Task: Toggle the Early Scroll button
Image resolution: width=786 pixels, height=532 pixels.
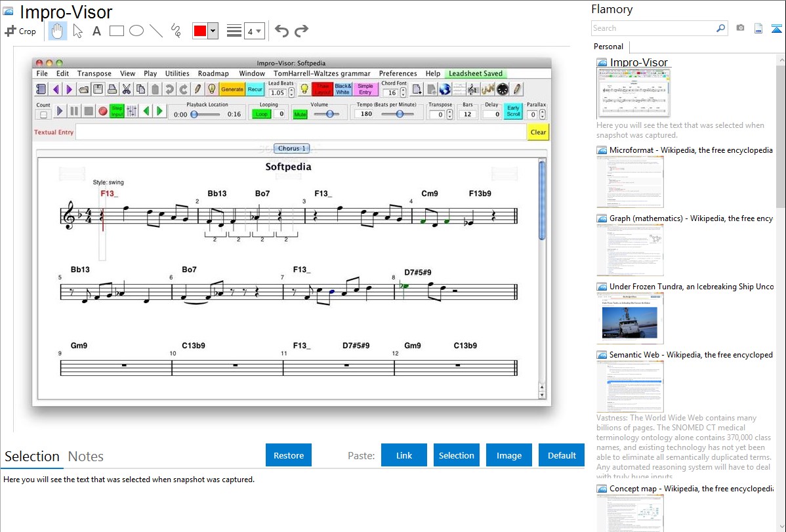Action: point(513,111)
